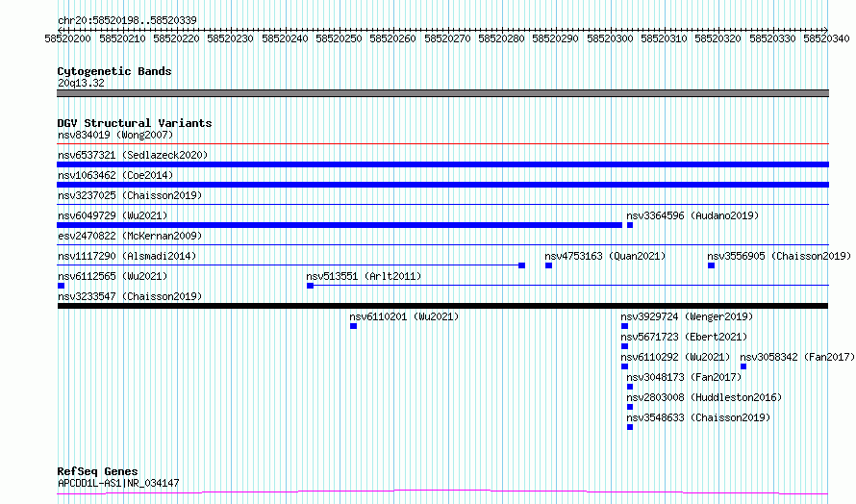
Task: Open the nsv3548633 (Chaisson2019) variant label
Action: click(698, 417)
